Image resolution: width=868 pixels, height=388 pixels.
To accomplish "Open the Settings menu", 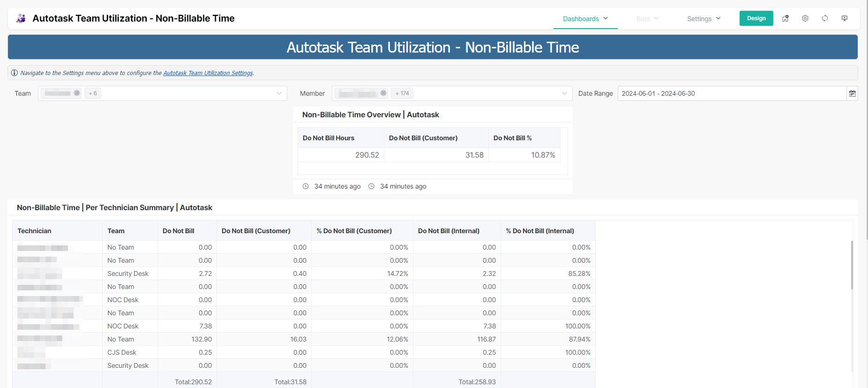I will pos(703,19).
